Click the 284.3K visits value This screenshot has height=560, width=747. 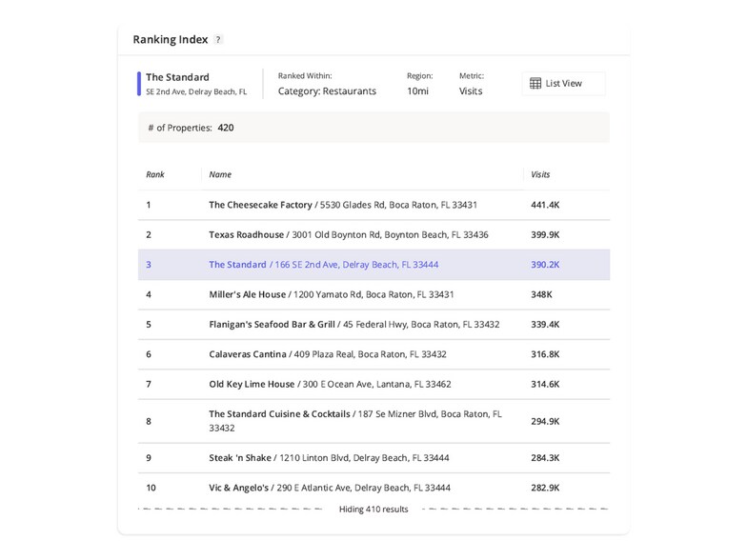[545, 458]
